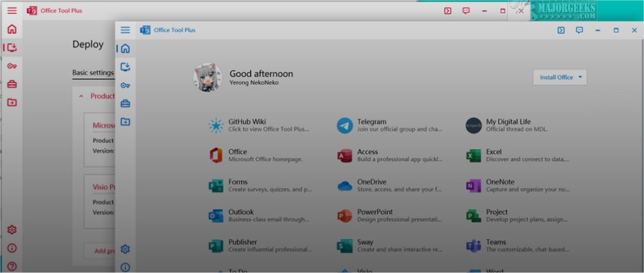The height and width of the screenshot is (273, 644).
Task: Click the Forms app icon
Action: (x=216, y=186)
